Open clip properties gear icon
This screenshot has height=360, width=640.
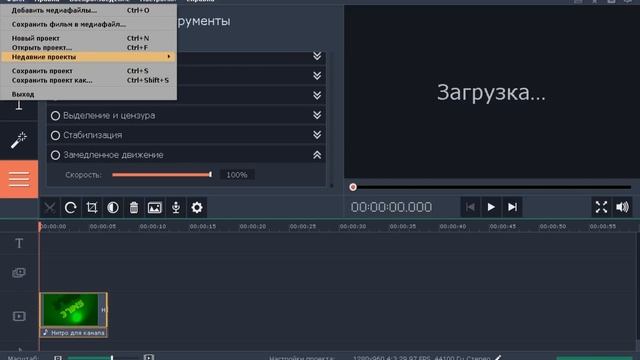tap(197, 207)
